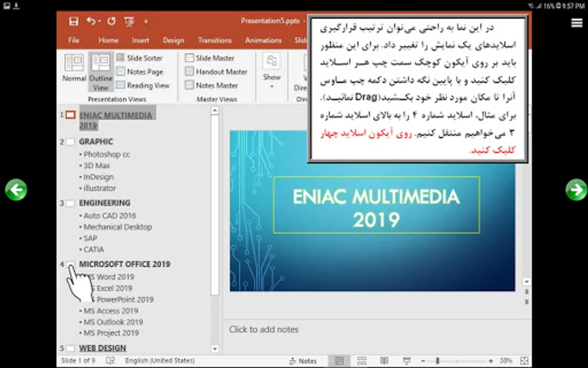Click the spell check status bar icon
The image size is (588, 368).
click(110, 361)
